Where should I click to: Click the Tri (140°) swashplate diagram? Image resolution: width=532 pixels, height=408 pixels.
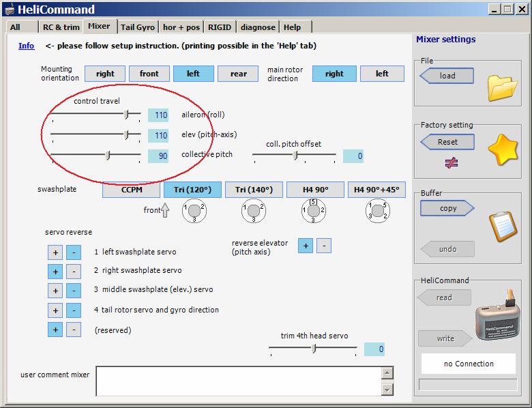[254, 211]
